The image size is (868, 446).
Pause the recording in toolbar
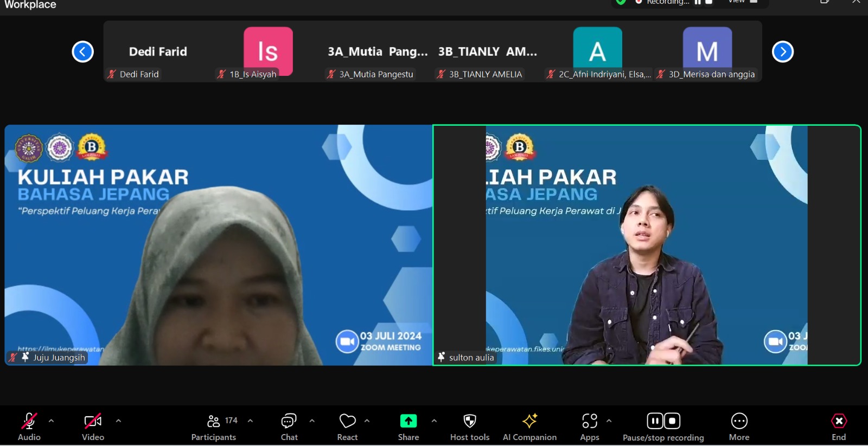[x=655, y=421]
